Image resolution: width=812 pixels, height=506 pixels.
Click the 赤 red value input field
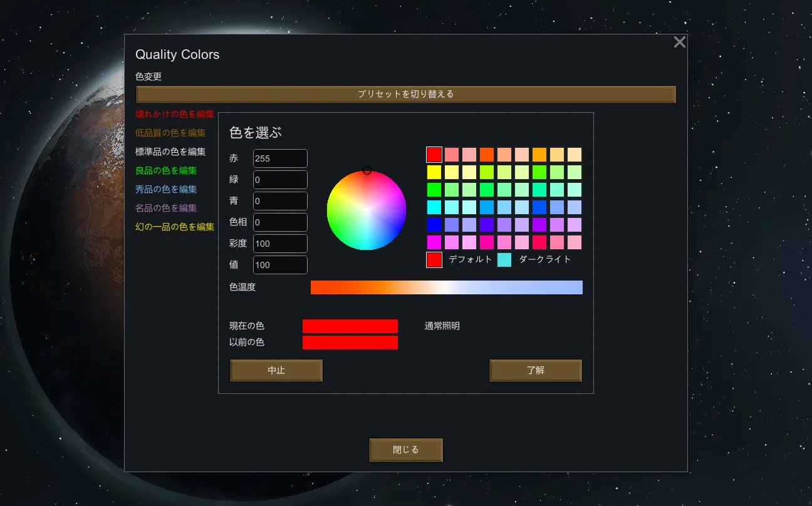(x=280, y=158)
